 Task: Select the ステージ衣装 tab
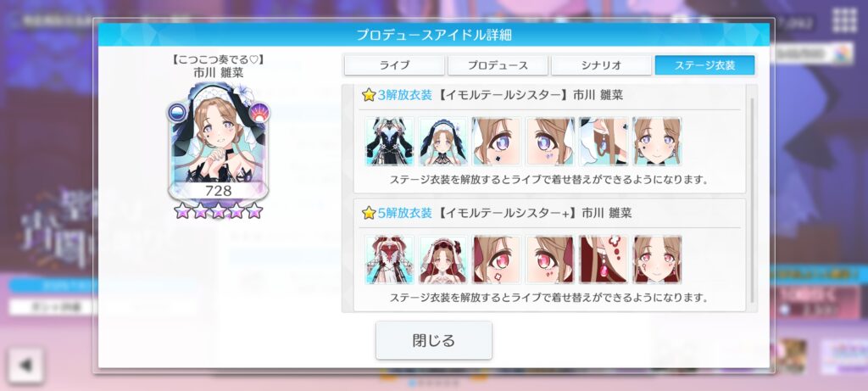point(704,65)
